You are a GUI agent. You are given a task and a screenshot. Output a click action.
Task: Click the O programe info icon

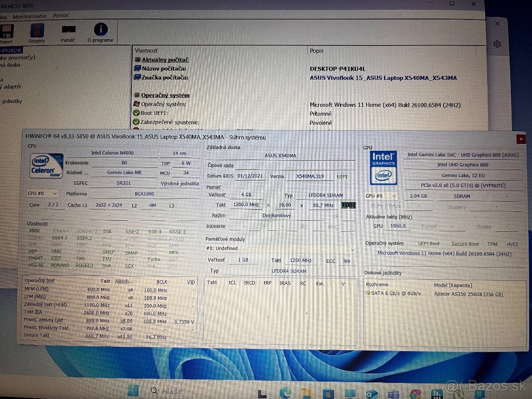click(101, 30)
